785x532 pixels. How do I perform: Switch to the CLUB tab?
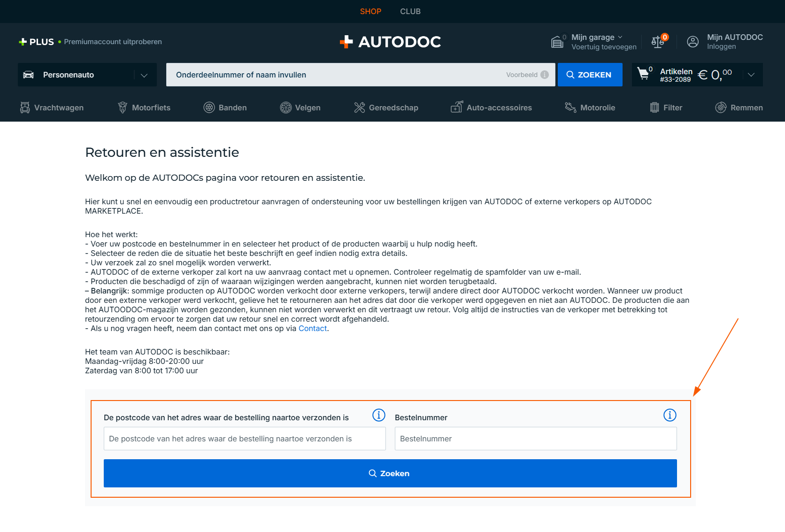410,11
